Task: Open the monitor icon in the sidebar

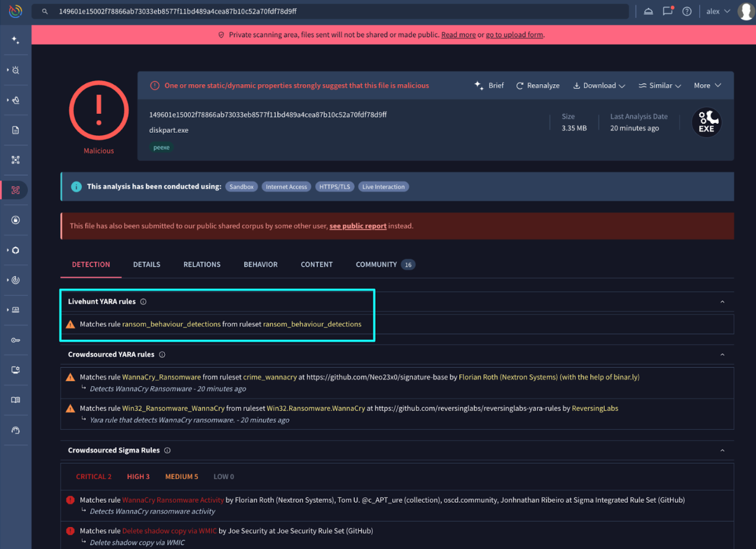Action: [15, 370]
